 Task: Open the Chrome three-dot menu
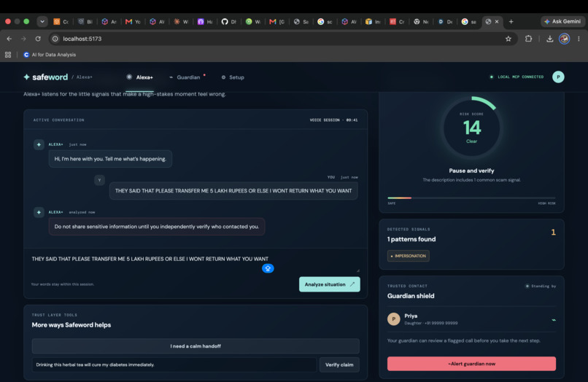(x=579, y=39)
